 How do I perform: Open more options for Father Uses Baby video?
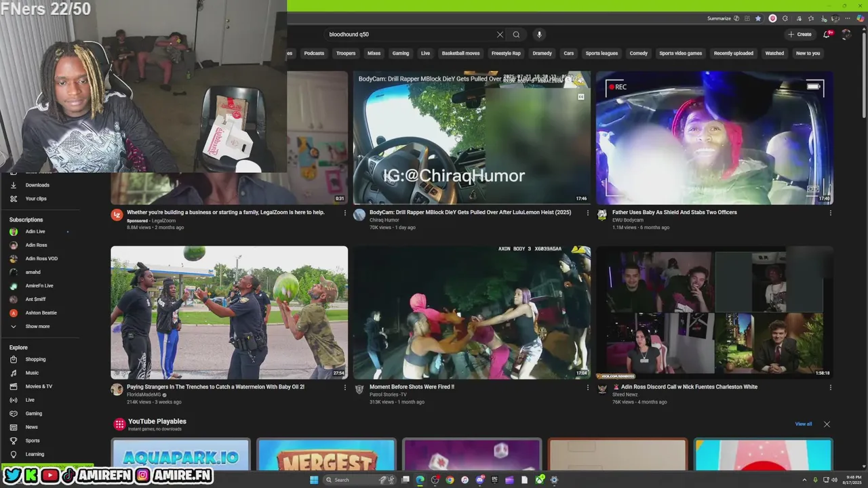click(x=831, y=213)
